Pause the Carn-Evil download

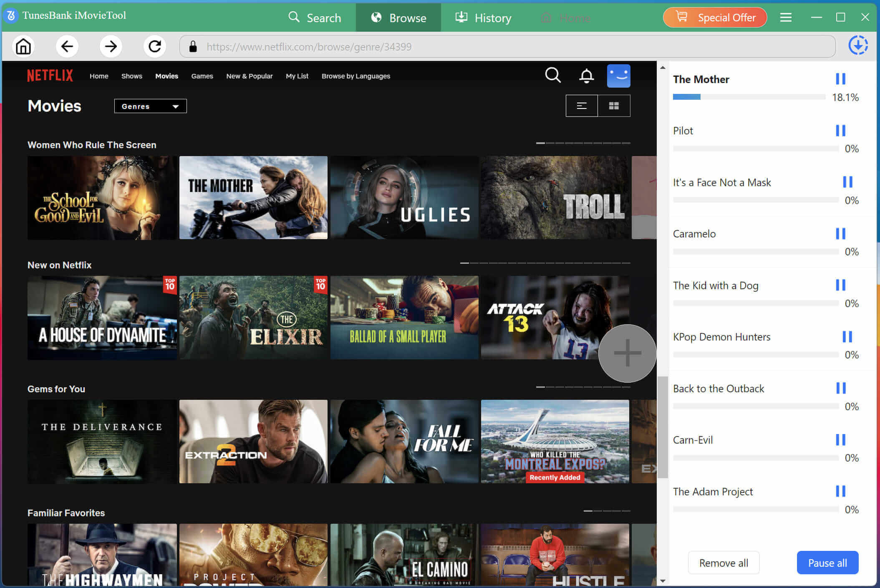click(840, 440)
